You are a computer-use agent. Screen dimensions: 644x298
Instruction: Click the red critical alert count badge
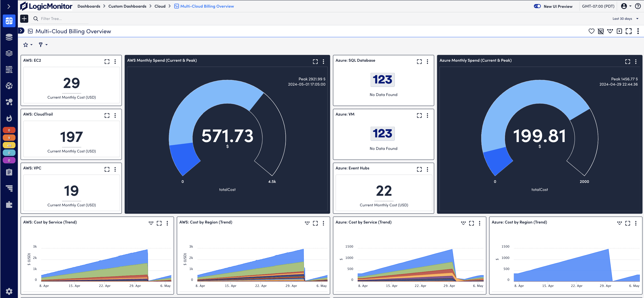point(9,130)
